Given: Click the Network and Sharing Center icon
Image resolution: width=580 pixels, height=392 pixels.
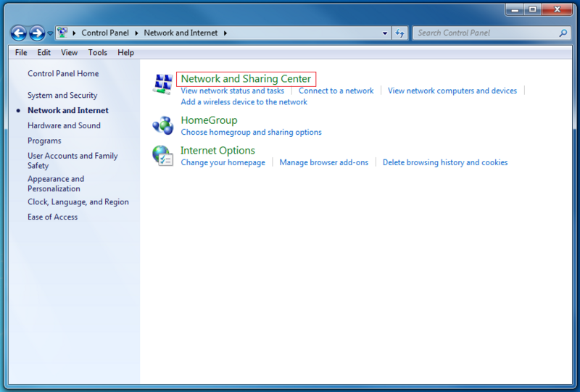Looking at the screenshot, I should (x=162, y=84).
